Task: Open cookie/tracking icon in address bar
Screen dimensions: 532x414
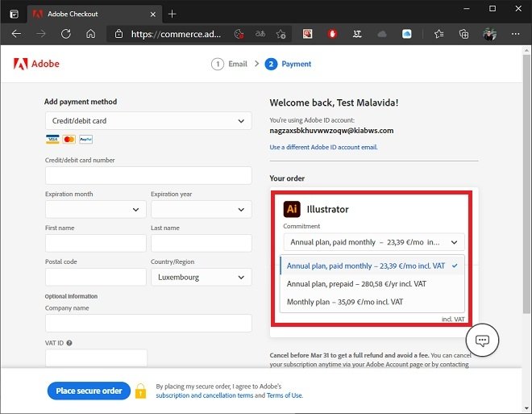Action: 239,34
